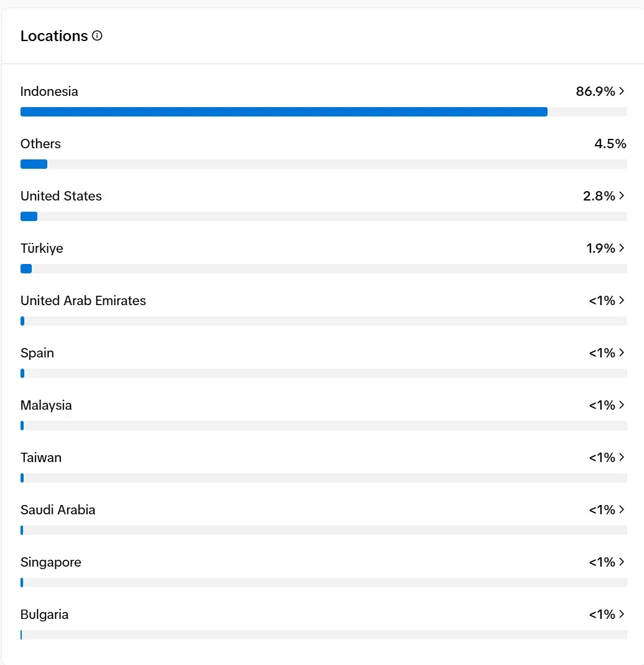Select the Indonesia location label
The image size is (644, 665).
(x=49, y=92)
